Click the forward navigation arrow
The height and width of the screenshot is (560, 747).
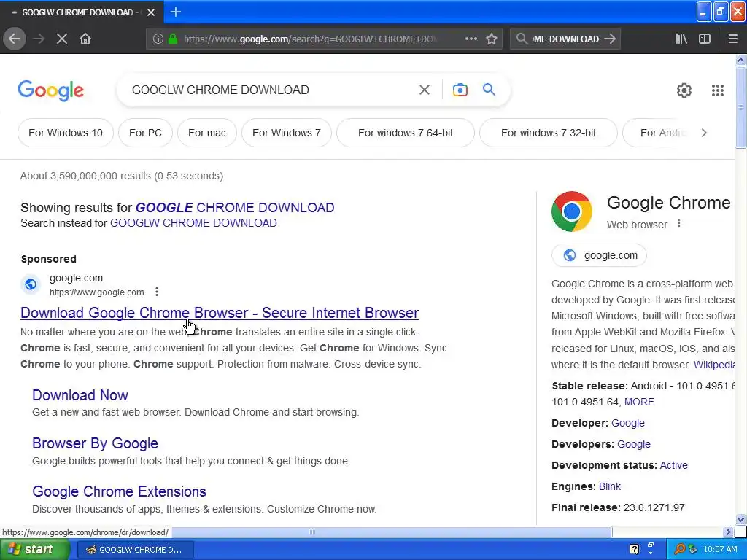39,39
